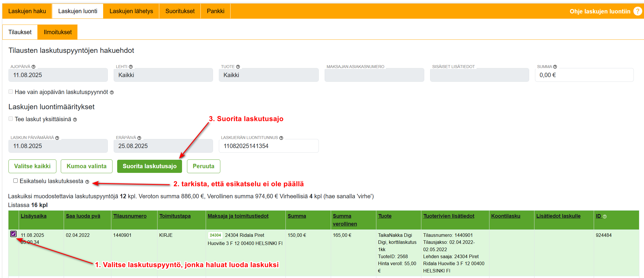Uncheck the row checkbox for order 1440901
The image size is (644, 278).
(13, 234)
